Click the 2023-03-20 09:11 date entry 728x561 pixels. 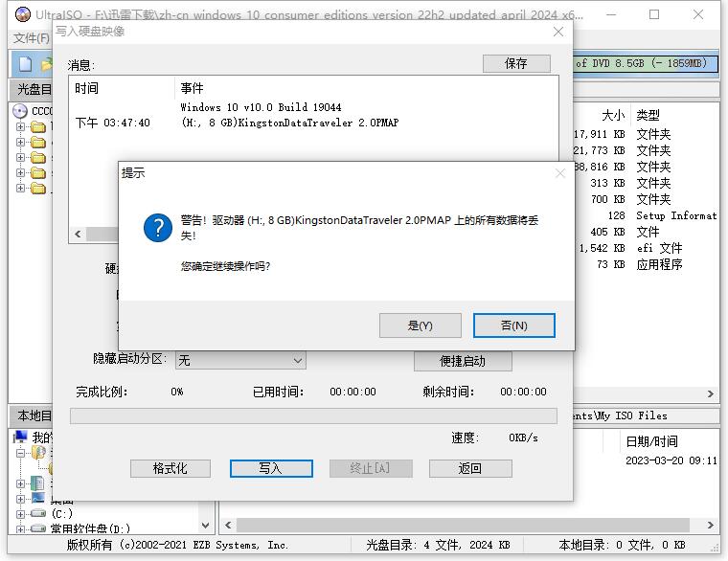point(671,460)
